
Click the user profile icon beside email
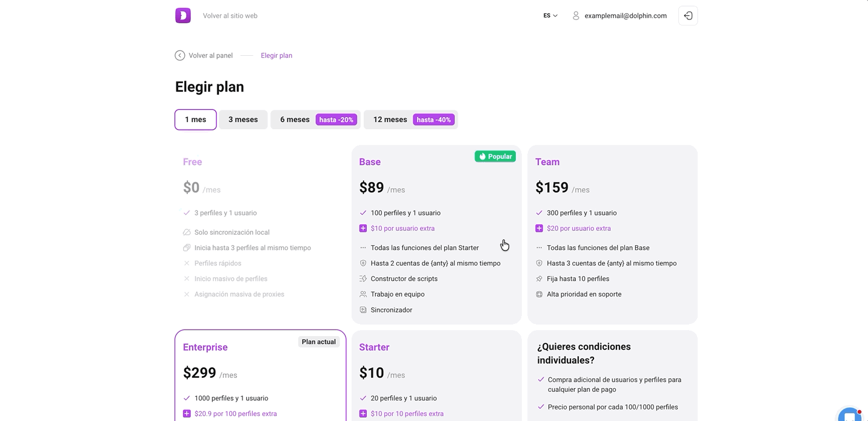click(576, 16)
